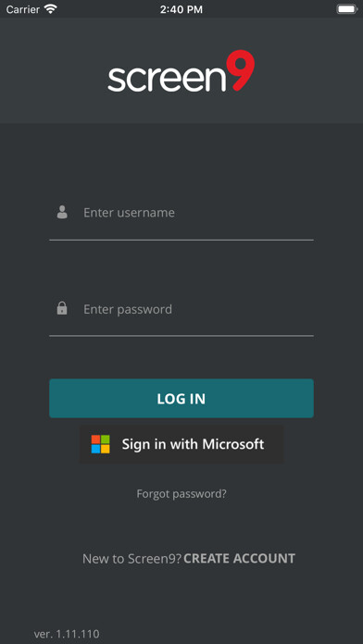Tap the battery icon in status bar
The width and height of the screenshot is (363, 644).
(347, 9)
